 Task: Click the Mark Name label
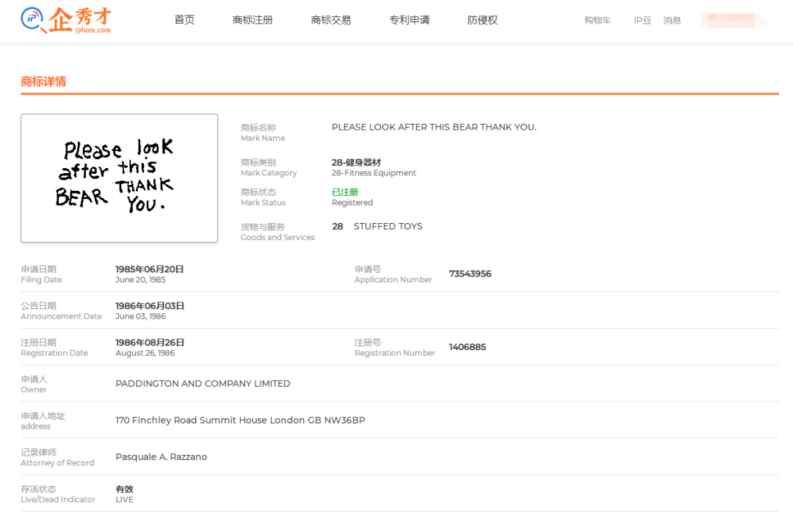[263, 138]
